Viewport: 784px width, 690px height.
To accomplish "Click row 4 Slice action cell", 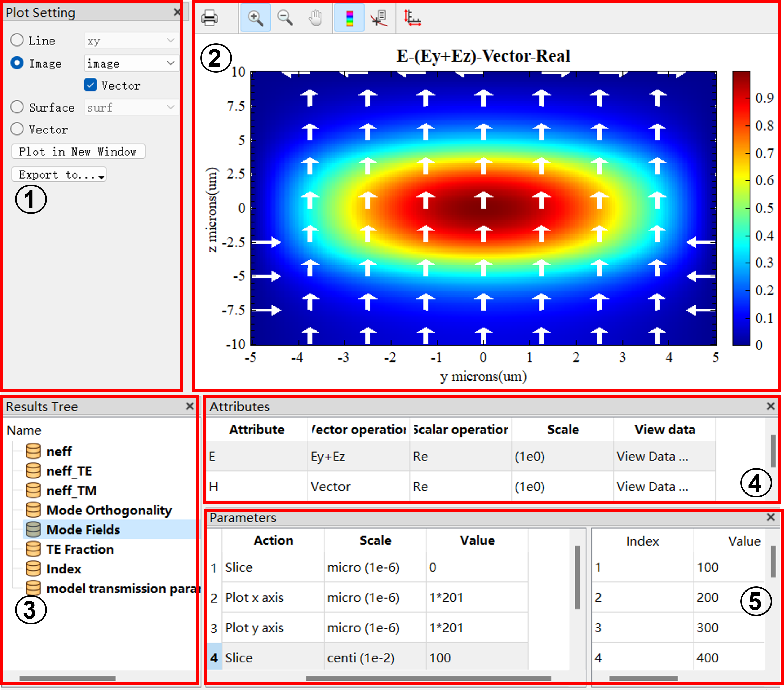I will click(273, 657).
